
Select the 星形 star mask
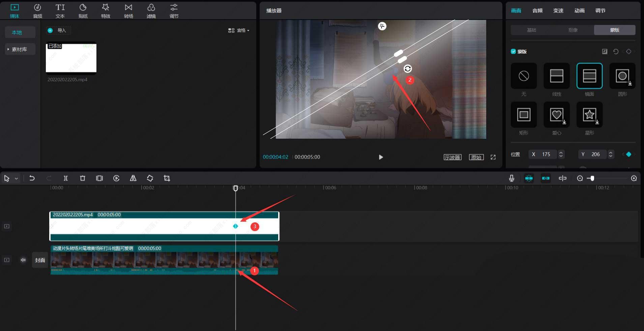coord(589,115)
